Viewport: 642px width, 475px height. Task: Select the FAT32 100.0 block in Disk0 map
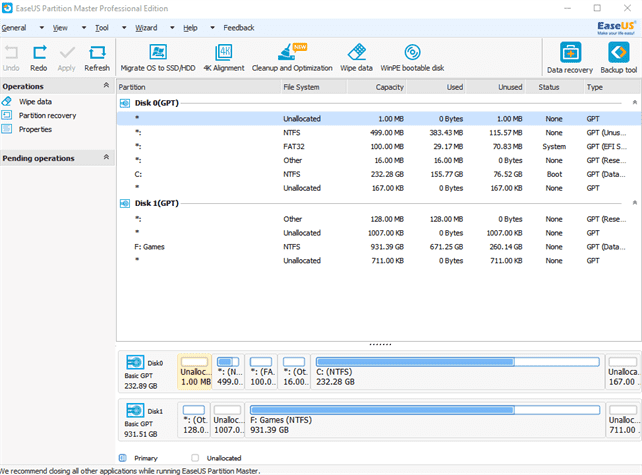click(x=261, y=372)
